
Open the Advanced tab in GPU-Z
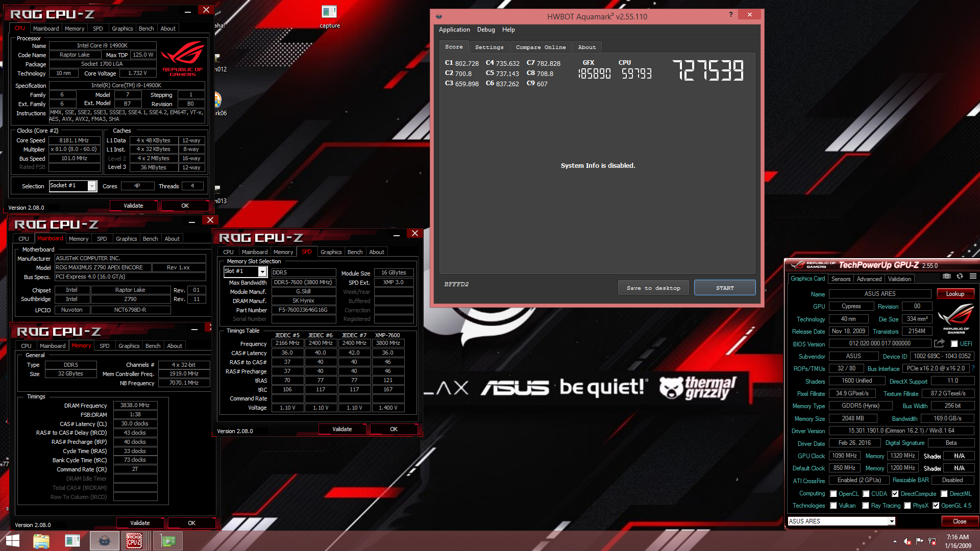pyautogui.click(x=869, y=279)
